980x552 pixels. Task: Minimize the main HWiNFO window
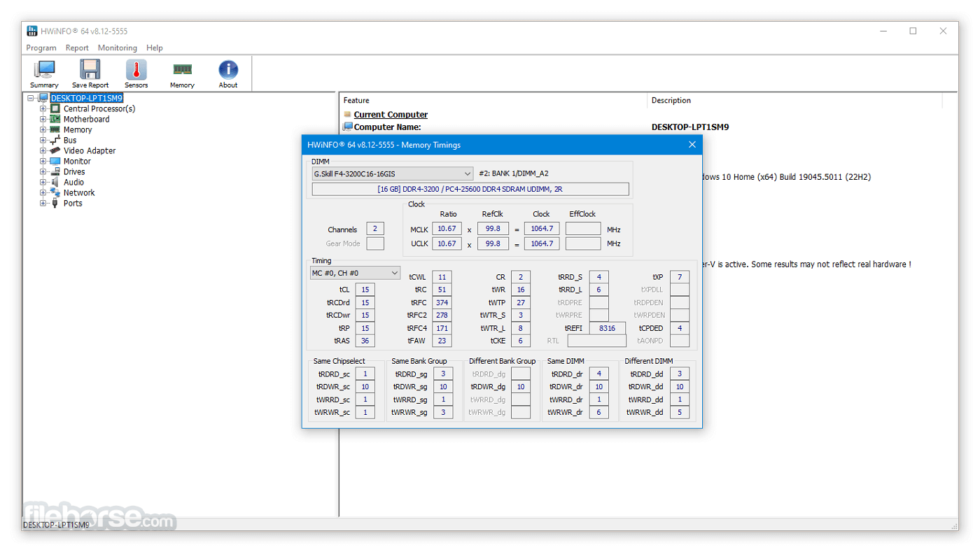(x=882, y=31)
